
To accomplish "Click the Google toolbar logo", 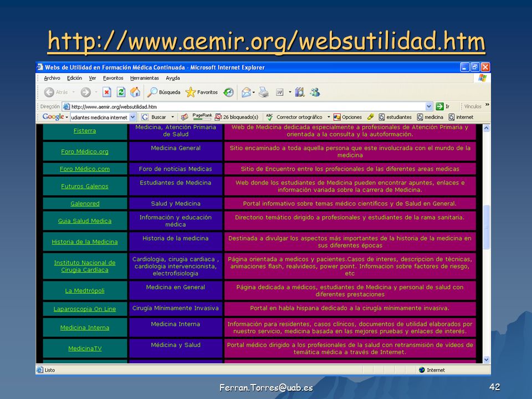I will pos(53,117).
